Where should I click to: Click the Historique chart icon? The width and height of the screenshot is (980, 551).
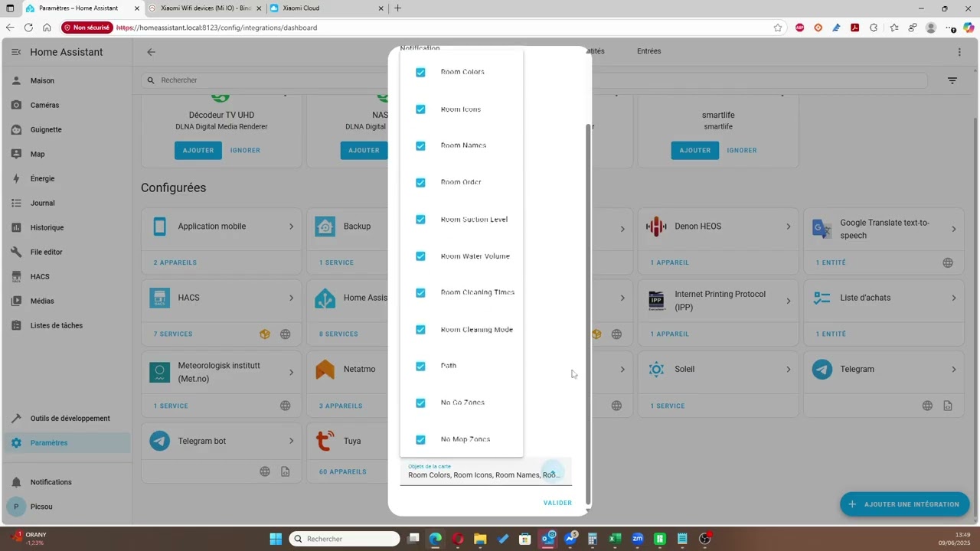tap(16, 227)
